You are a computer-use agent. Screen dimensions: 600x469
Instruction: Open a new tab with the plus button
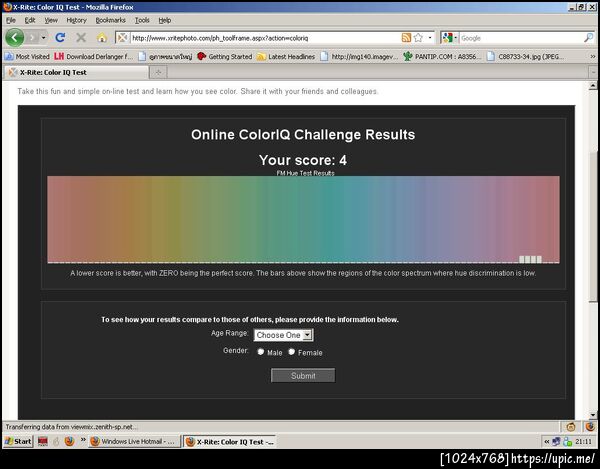158,72
